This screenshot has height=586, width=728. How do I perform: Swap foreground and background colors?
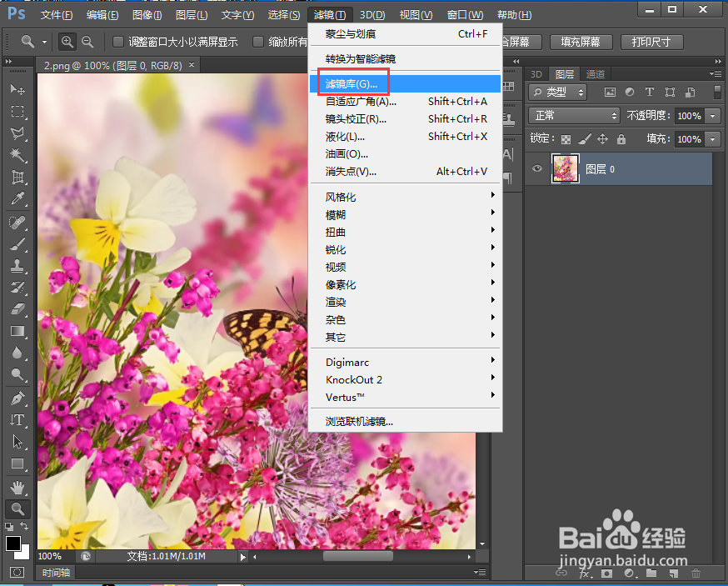coord(24,526)
